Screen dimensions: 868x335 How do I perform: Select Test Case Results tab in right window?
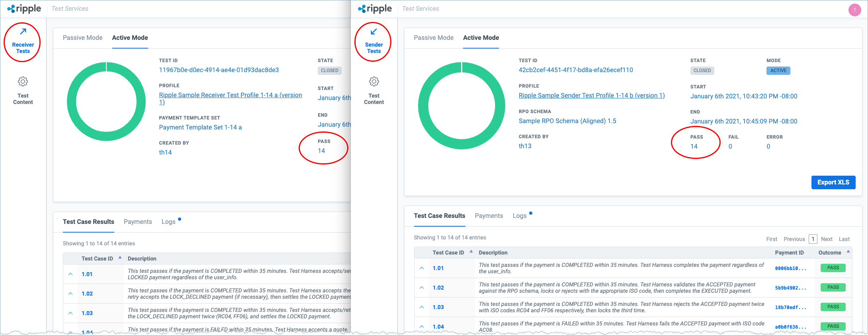[x=440, y=215]
